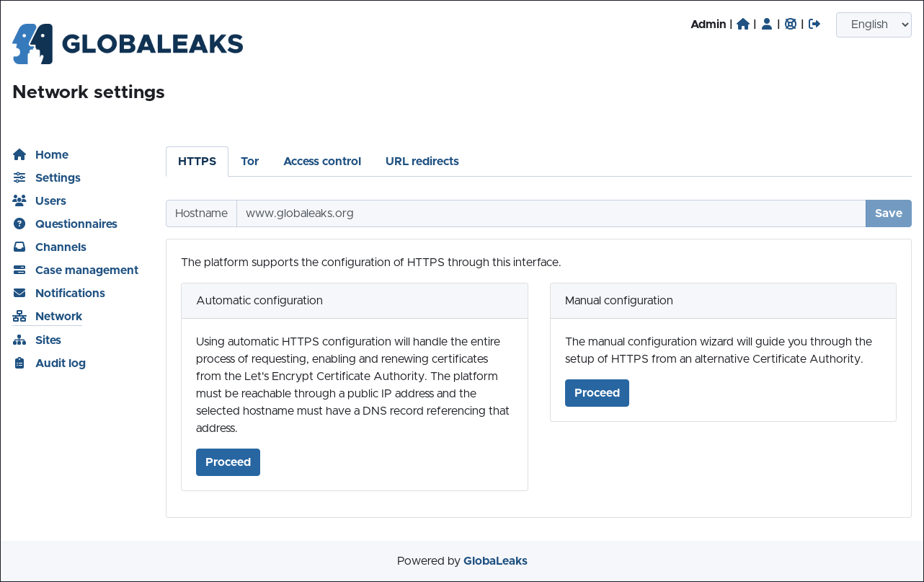Focus the Hostname input field

(551, 213)
